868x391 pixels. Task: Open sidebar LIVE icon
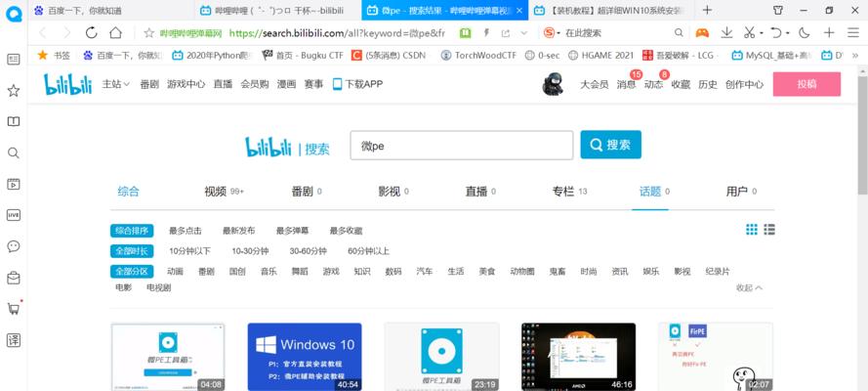[14, 215]
